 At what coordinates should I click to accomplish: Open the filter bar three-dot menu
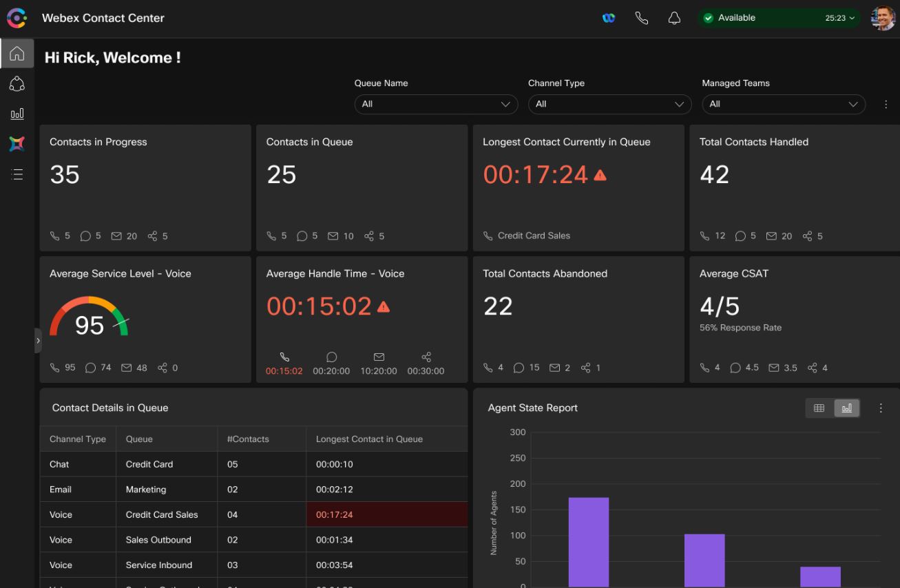click(x=886, y=105)
